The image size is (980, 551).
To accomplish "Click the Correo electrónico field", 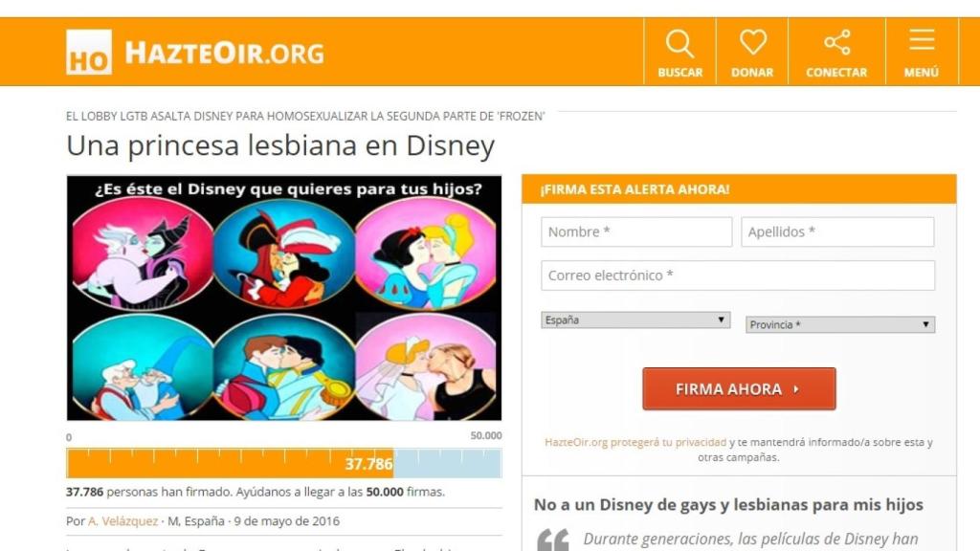I will click(x=738, y=275).
